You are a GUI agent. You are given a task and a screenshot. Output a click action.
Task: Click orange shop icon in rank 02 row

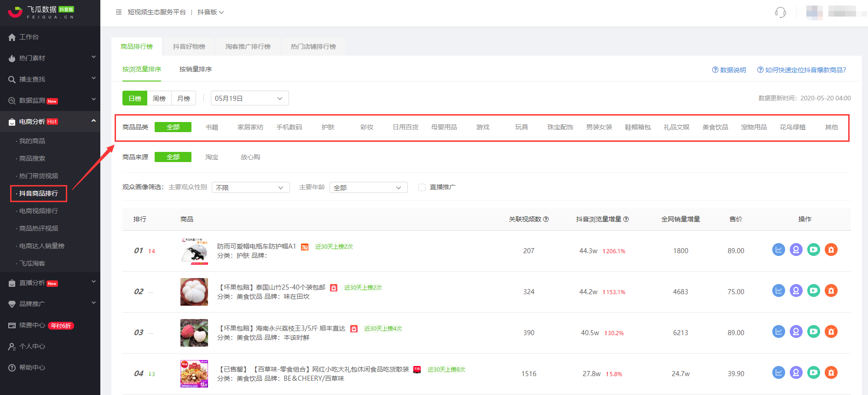click(831, 290)
